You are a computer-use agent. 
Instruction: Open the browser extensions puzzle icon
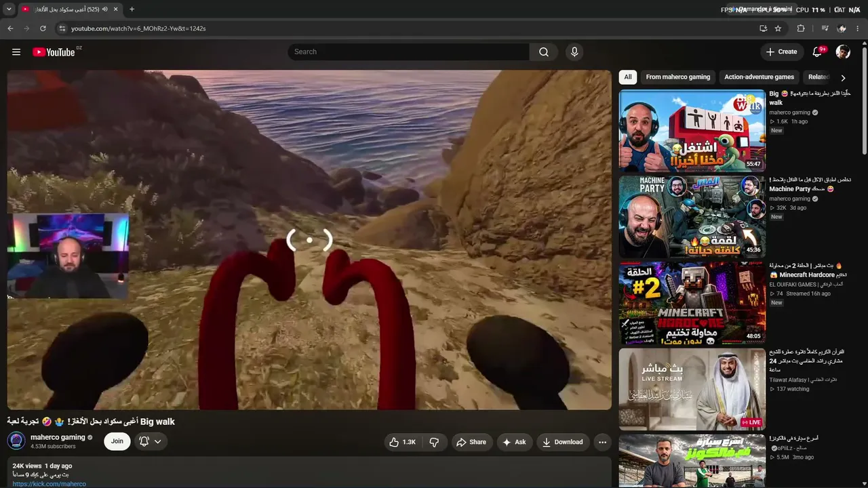click(x=801, y=28)
